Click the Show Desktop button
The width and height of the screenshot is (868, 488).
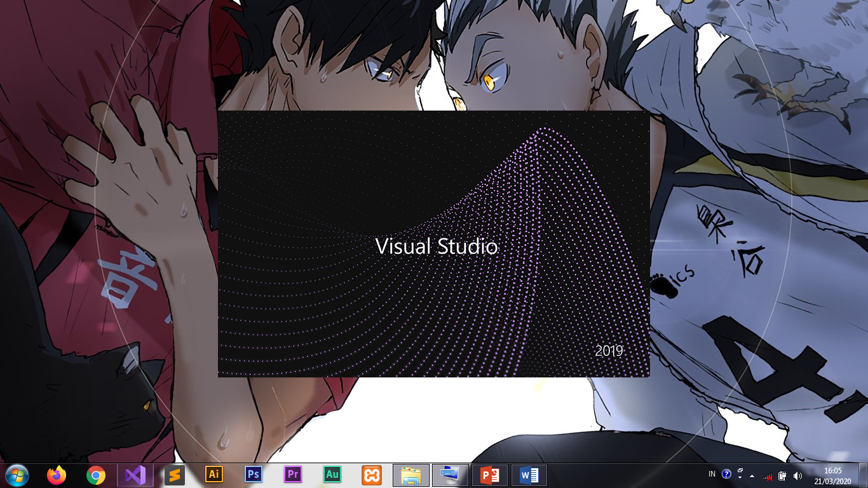(863, 475)
